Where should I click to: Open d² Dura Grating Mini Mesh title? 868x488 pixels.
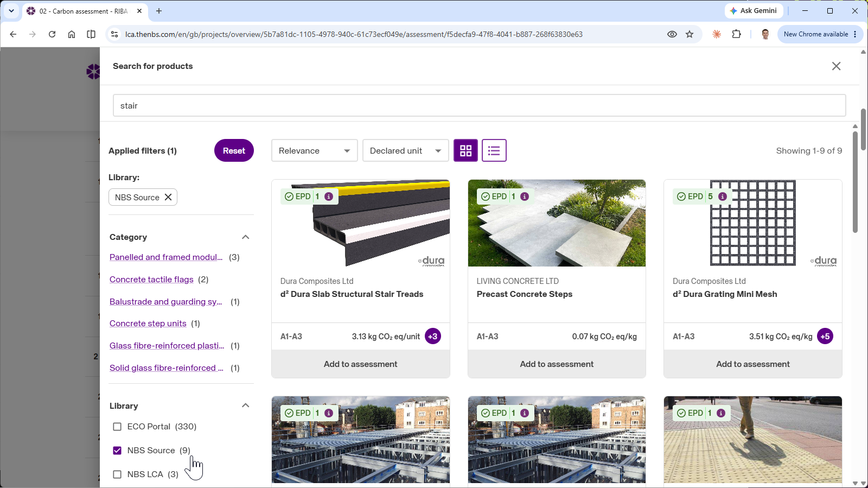725,294
